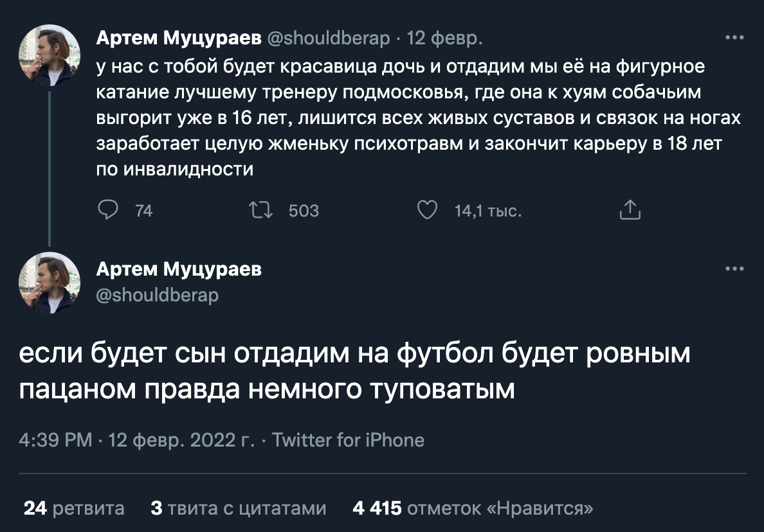Click the share icon on first tweet
The image size is (764, 532).
point(630,210)
